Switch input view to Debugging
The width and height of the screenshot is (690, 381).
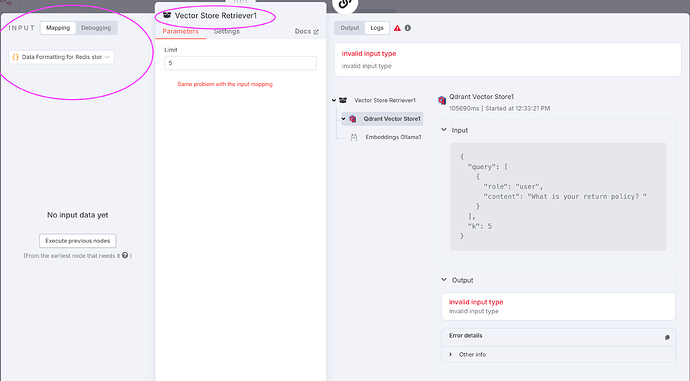click(96, 28)
